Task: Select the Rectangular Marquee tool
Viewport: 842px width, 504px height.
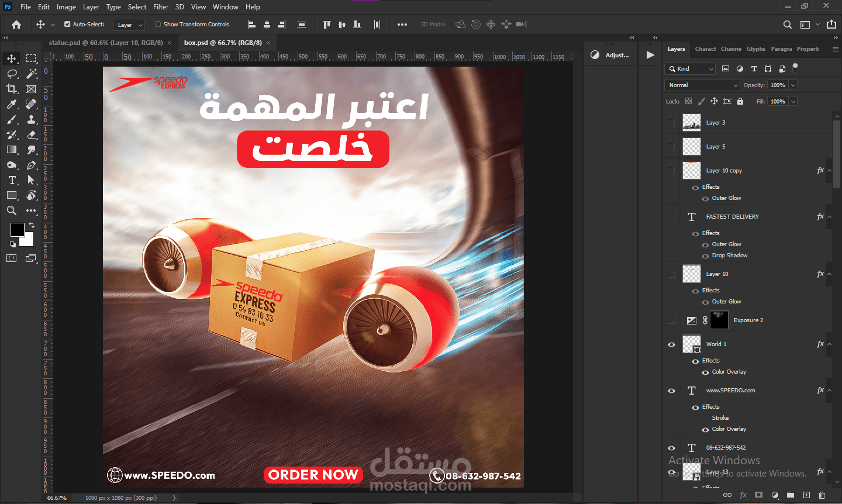Action: pyautogui.click(x=31, y=58)
